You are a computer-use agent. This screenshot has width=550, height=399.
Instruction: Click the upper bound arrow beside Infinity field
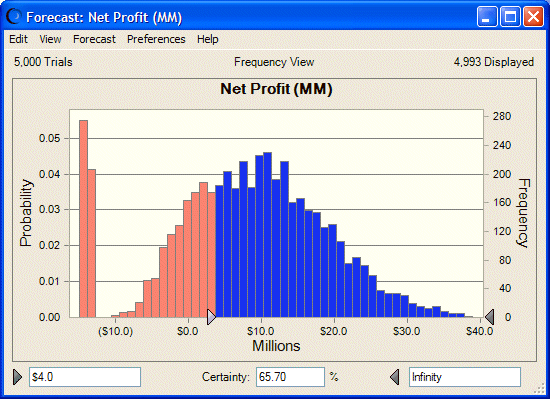[x=395, y=377]
